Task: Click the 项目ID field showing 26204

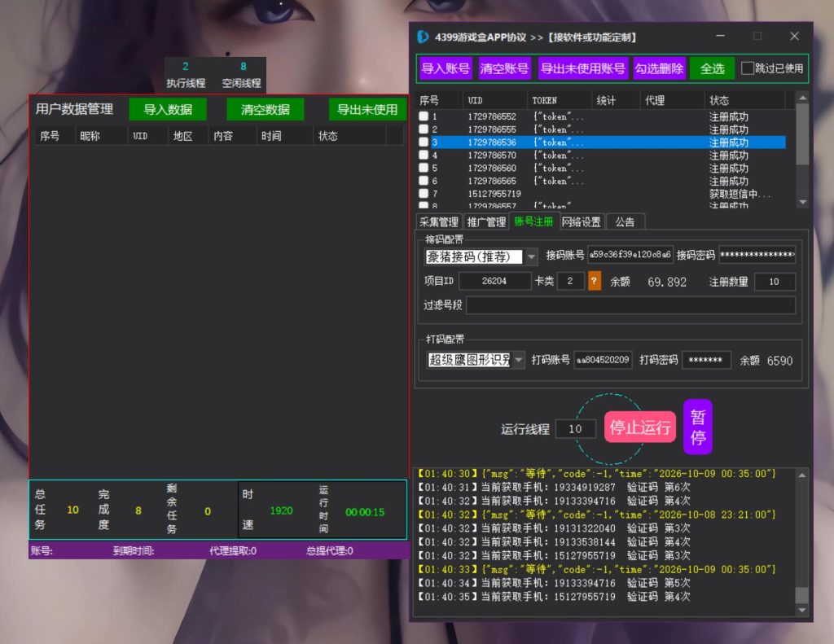Action: click(x=494, y=281)
